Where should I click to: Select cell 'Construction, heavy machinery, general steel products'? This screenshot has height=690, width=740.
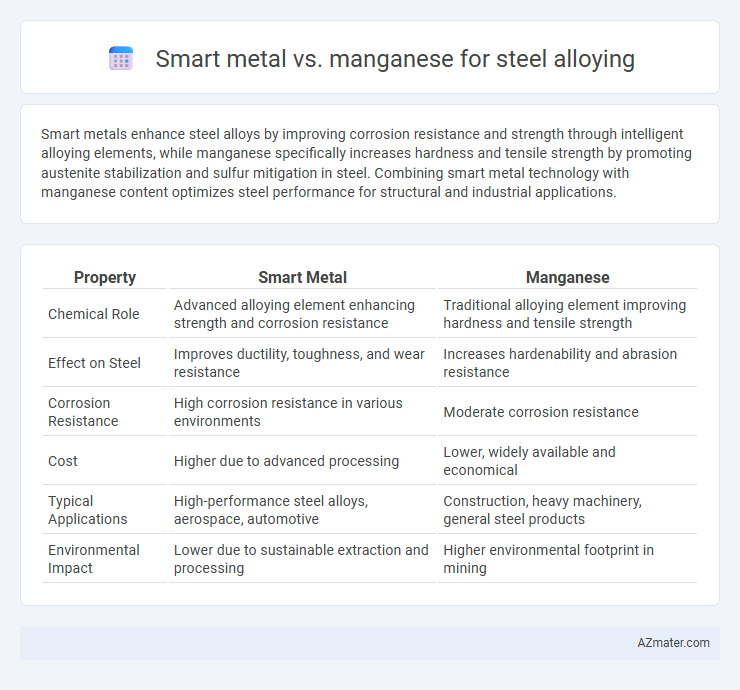[x=567, y=510]
